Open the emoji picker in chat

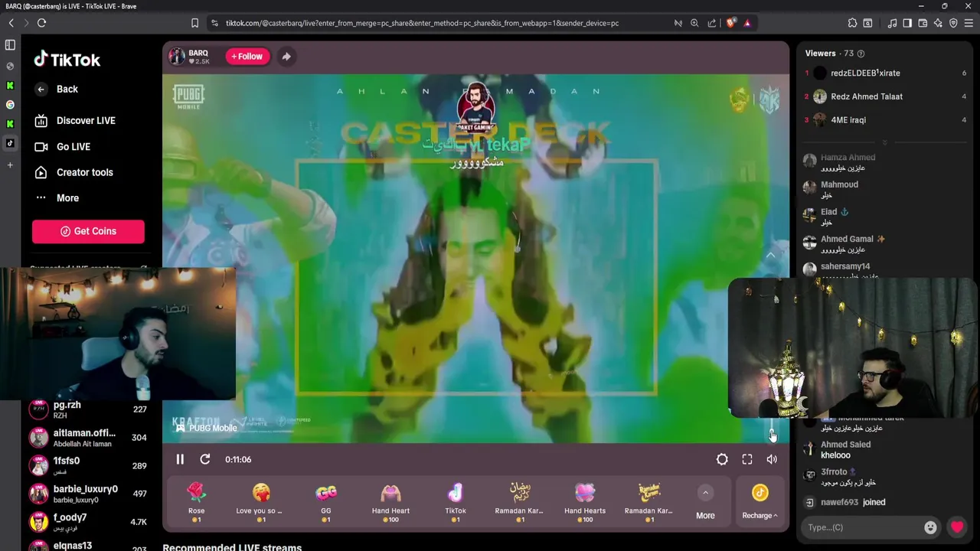pos(930,527)
